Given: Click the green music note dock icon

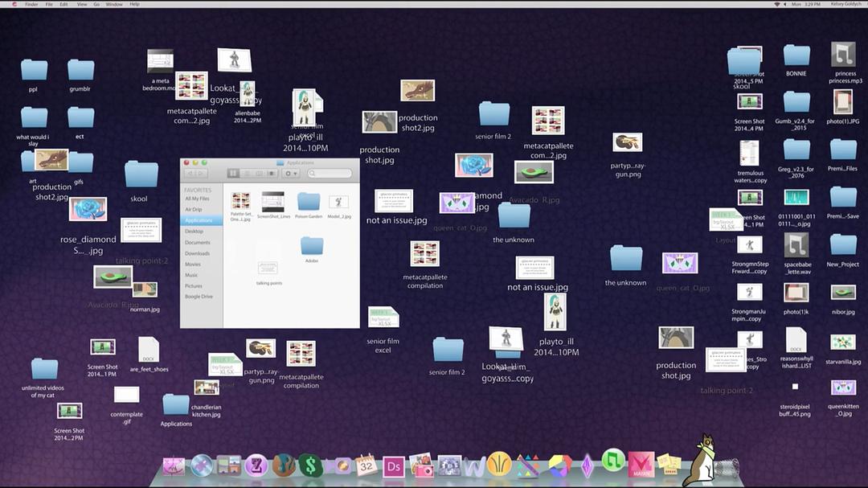Looking at the screenshot, I should tap(613, 461).
